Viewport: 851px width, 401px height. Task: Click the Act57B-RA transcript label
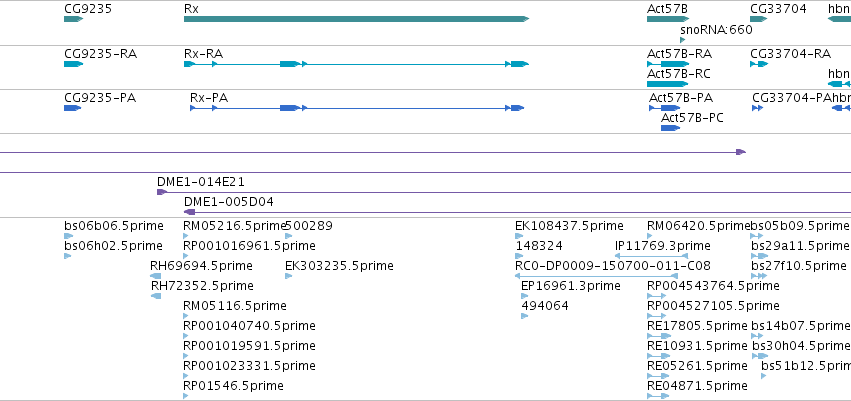(x=679, y=54)
